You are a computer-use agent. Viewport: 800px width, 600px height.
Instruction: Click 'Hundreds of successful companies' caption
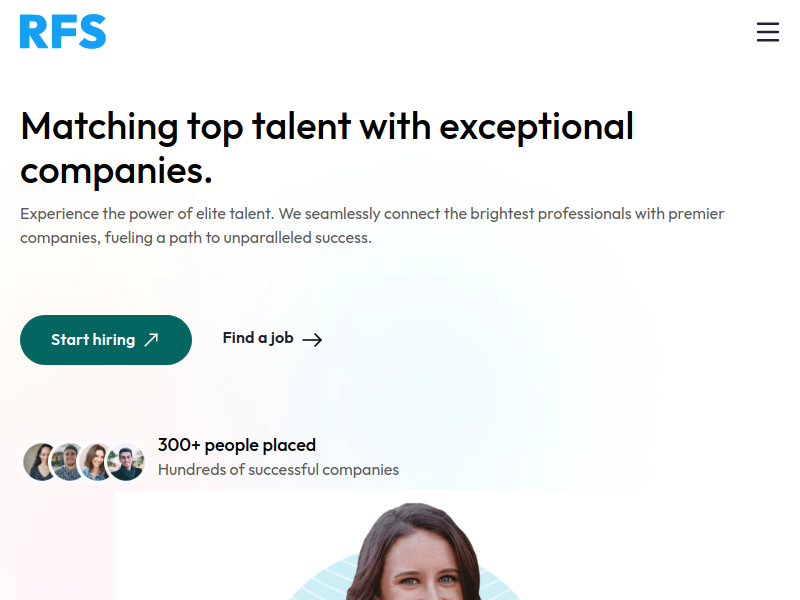[x=278, y=470]
